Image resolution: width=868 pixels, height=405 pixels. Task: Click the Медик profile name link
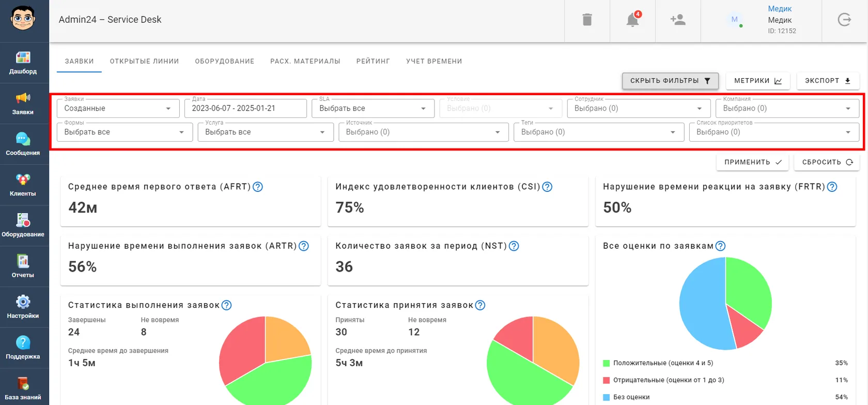[780, 9]
